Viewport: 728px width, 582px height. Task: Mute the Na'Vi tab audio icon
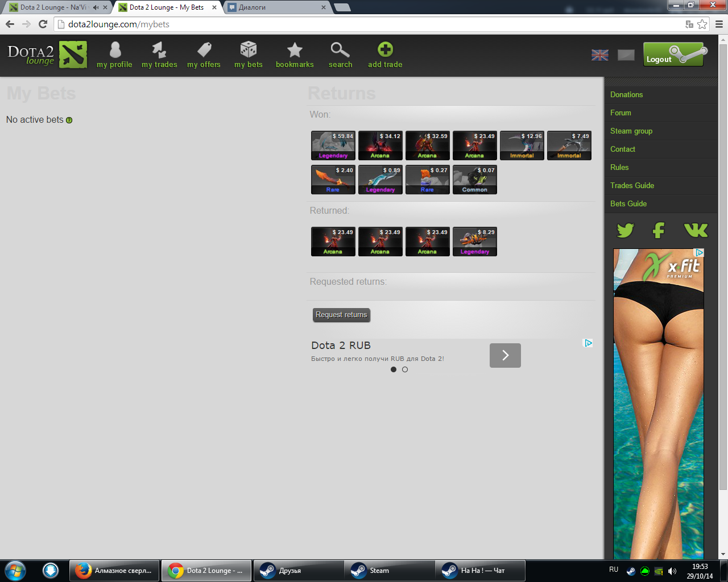pyautogui.click(x=95, y=7)
